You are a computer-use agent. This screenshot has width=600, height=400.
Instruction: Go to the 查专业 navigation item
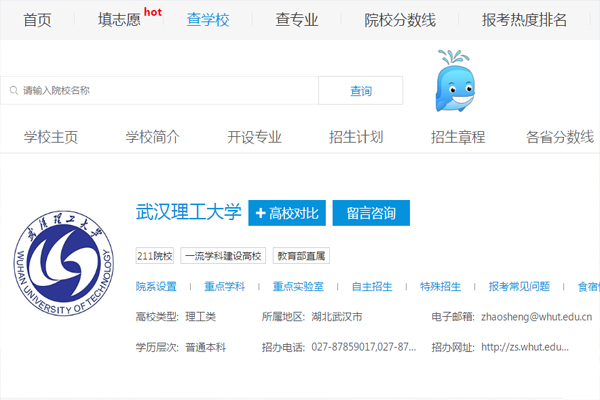[x=297, y=20]
